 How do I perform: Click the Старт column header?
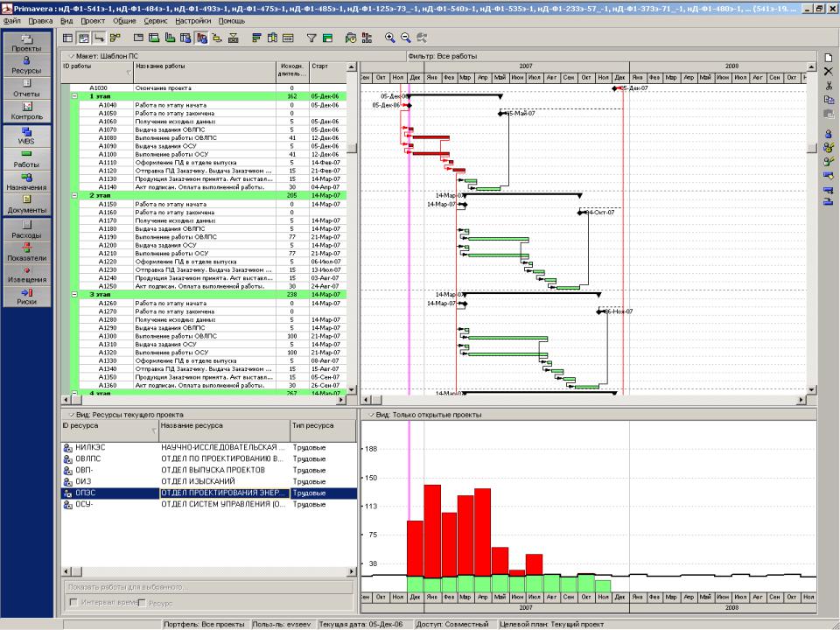coord(327,73)
